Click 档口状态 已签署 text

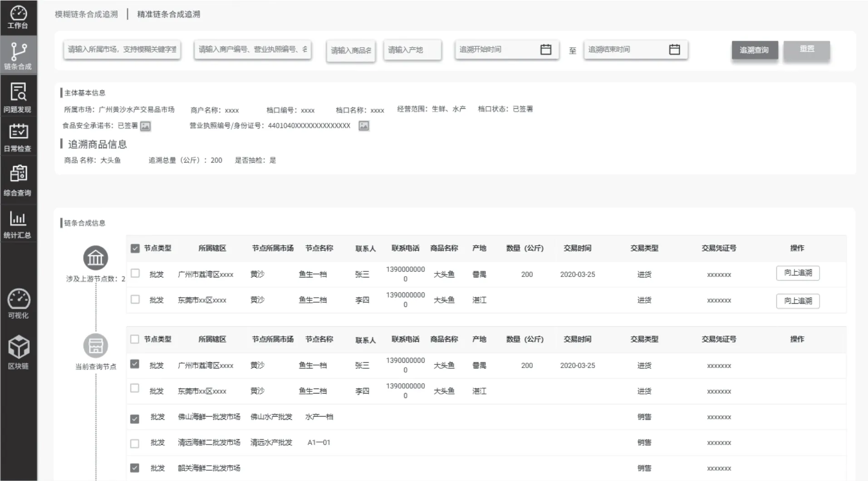[505, 109]
